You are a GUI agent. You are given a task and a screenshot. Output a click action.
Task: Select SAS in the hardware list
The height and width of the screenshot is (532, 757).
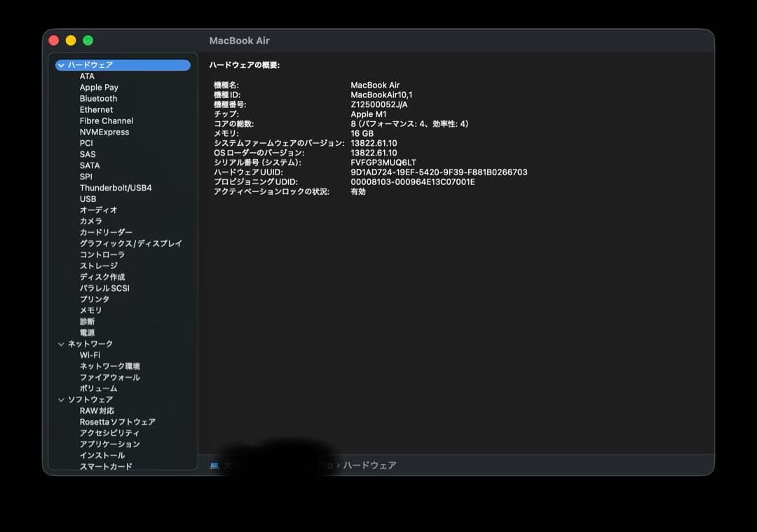click(88, 154)
